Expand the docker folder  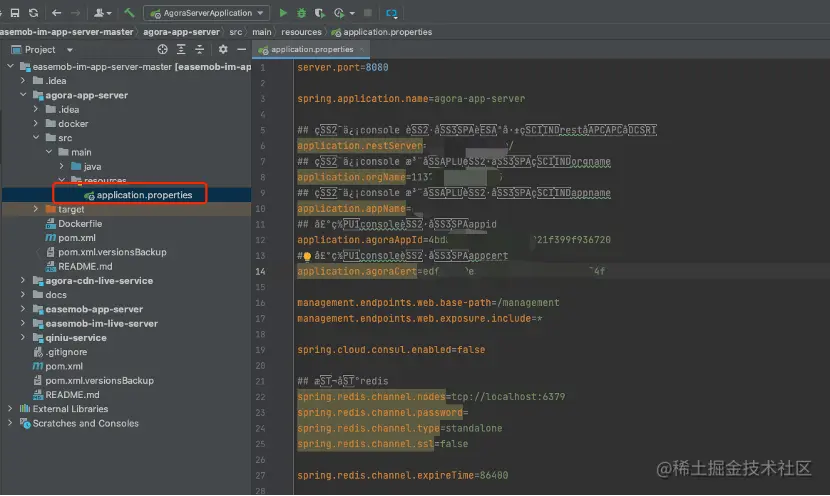click(x=35, y=123)
